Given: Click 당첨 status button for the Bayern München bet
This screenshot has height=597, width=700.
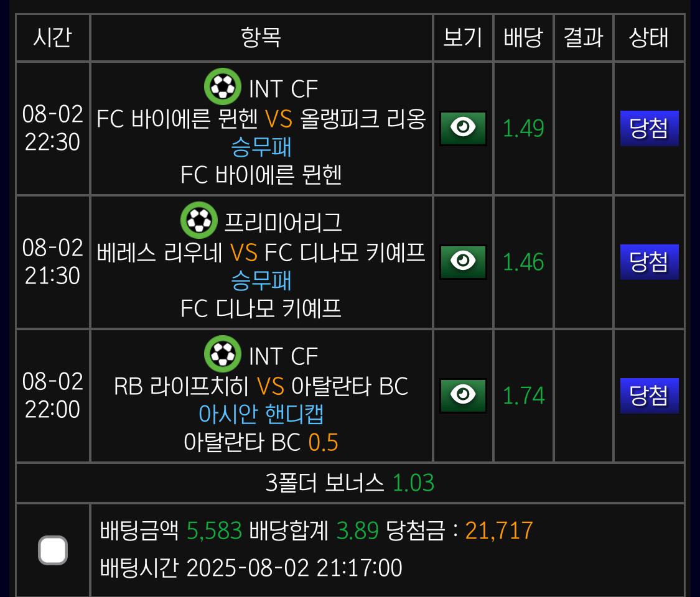Looking at the screenshot, I should 649,128.
